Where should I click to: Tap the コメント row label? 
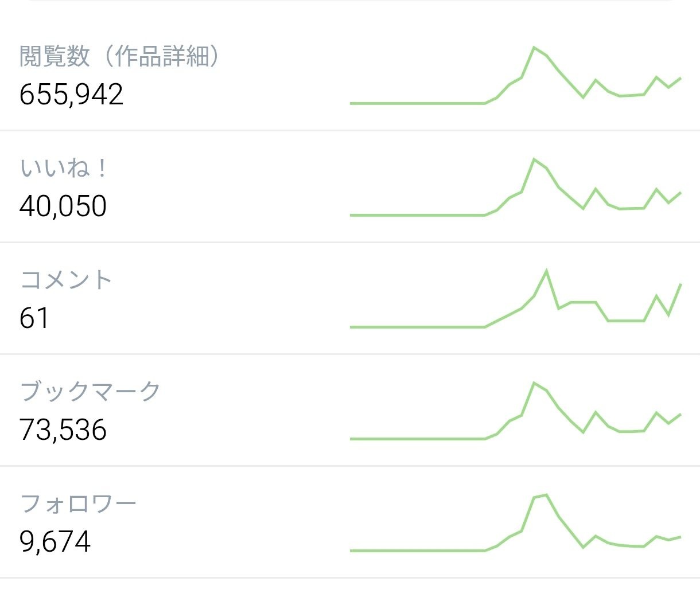[66, 280]
